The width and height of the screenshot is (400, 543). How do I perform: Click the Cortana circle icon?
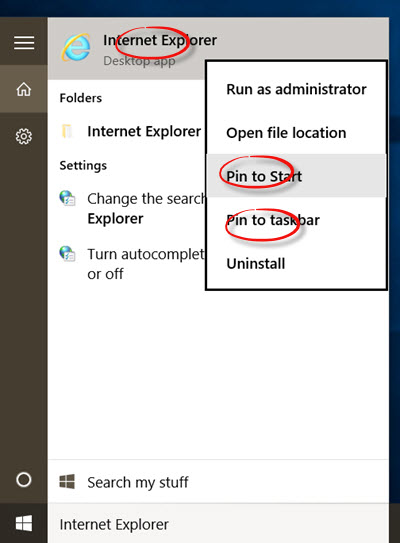point(24,480)
